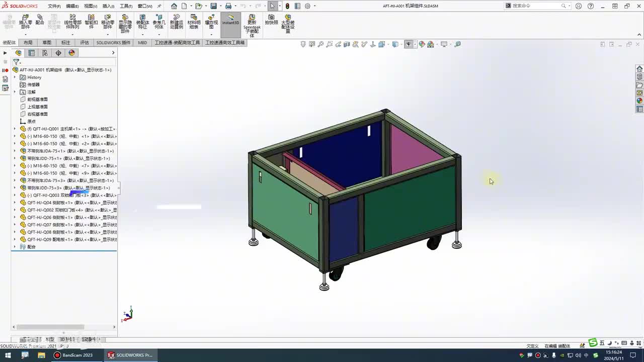Click the Smart Fasteners (智能扣件) tool
This screenshot has width=644, height=362.
[91, 22]
